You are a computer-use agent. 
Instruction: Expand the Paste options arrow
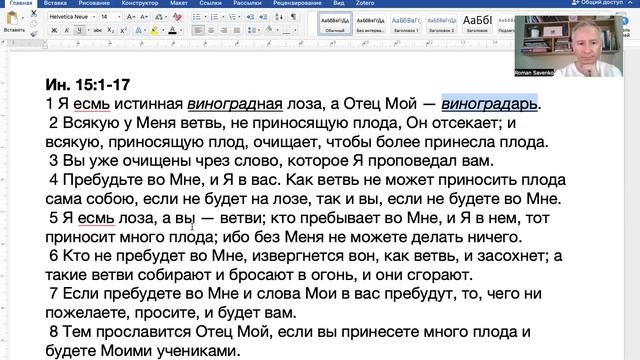[x=23, y=18]
